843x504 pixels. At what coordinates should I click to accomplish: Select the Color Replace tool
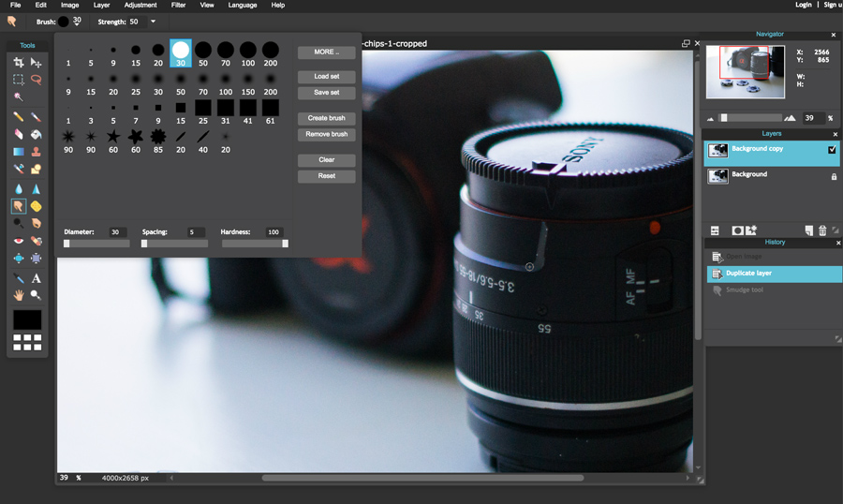tap(19, 169)
